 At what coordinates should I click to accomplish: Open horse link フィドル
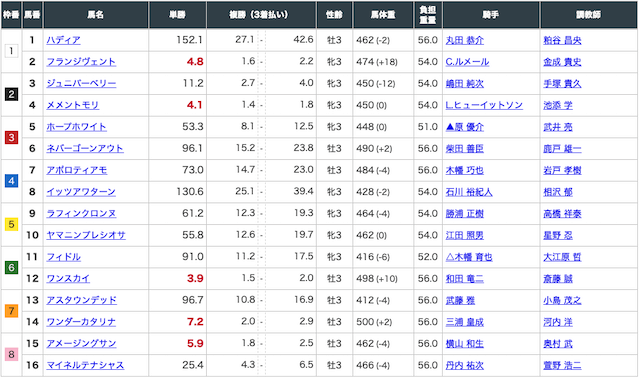coord(63,256)
